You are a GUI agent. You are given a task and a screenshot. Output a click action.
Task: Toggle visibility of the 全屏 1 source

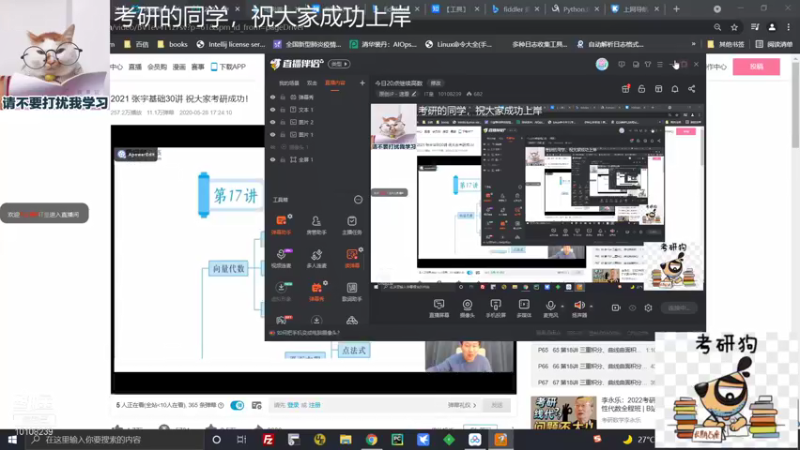tap(272, 160)
